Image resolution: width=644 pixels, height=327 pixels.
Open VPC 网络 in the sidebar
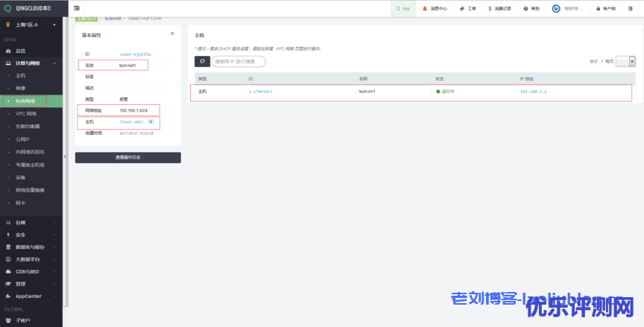(x=26, y=114)
